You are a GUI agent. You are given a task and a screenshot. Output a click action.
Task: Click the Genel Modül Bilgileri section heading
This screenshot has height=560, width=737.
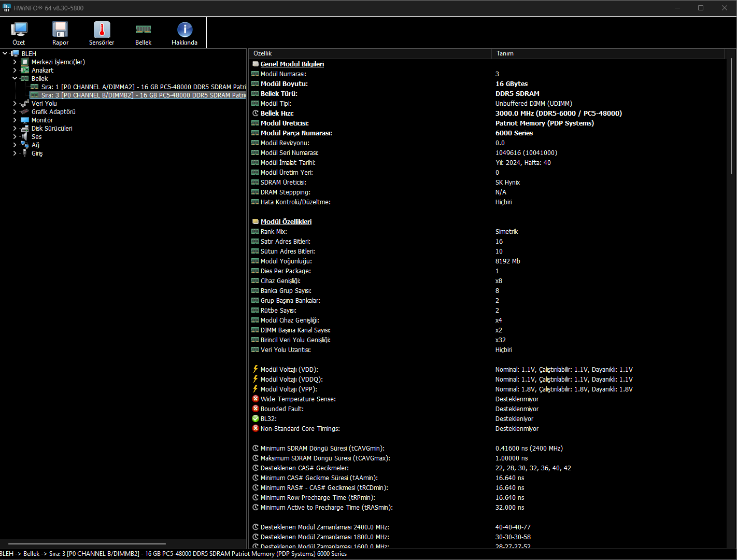292,64
